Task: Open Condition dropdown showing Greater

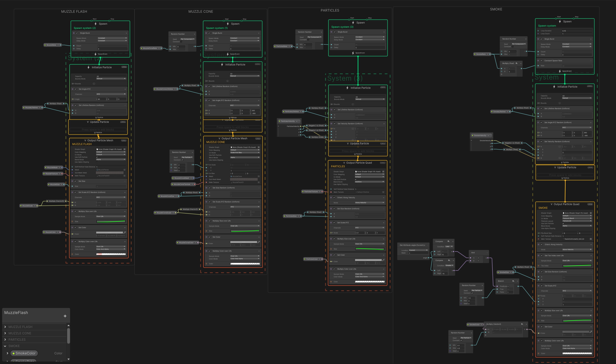Action: pyautogui.click(x=449, y=265)
